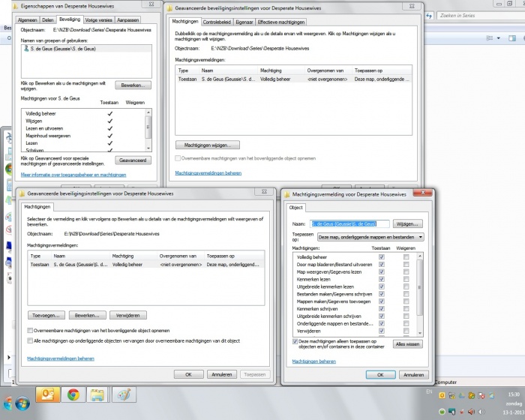
Task: Open Machtigingsvermeldingen beheren link in upper dialog
Action: (x=208, y=172)
